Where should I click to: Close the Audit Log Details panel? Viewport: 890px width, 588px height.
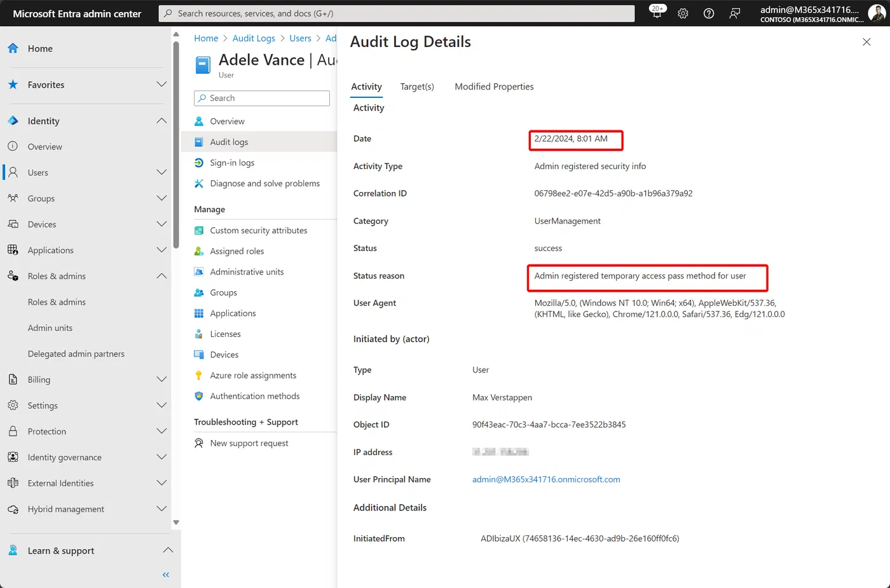(x=866, y=42)
